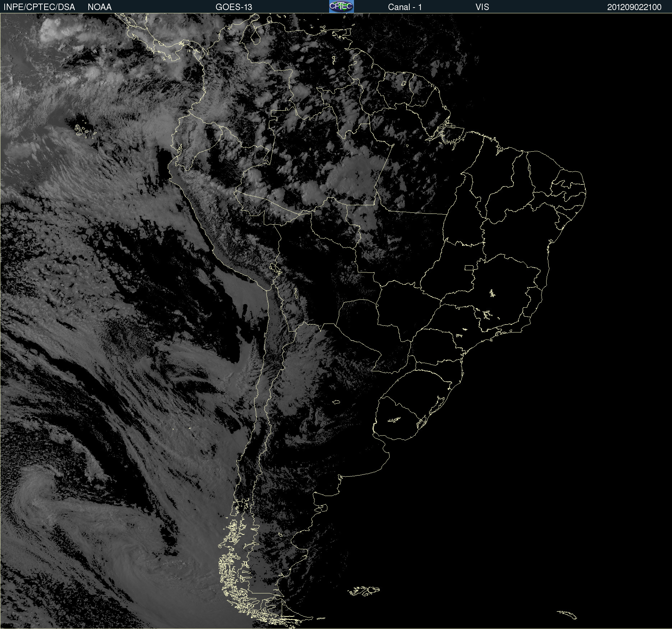Click the Lake Titicaca outline
This screenshot has height=629, width=672.
pyautogui.click(x=275, y=268)
